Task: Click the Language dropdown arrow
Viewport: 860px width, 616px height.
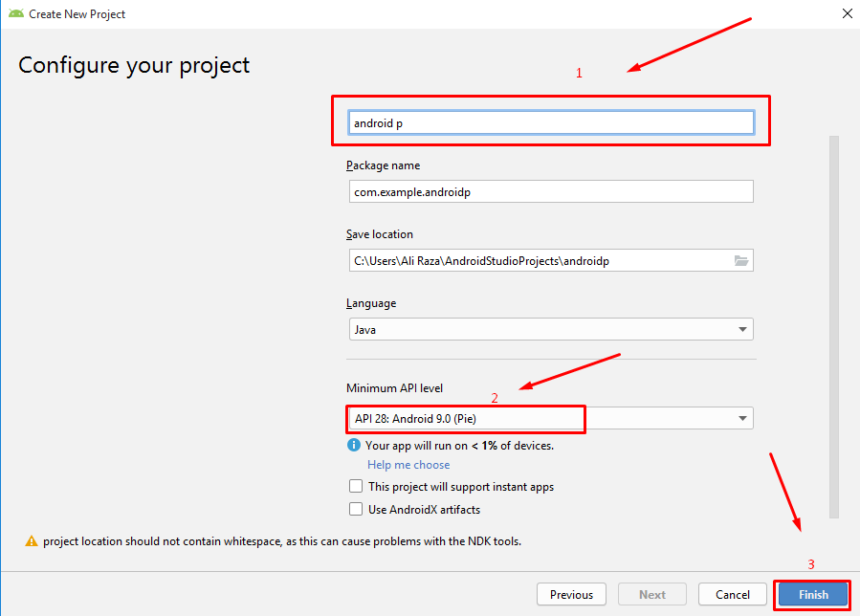Action: [742, 330]
